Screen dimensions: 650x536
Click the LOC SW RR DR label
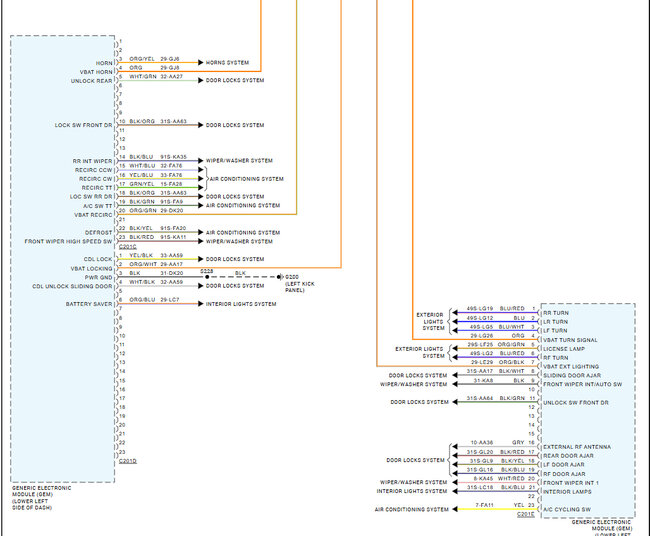pyautogui.click(x=91, y=197)
